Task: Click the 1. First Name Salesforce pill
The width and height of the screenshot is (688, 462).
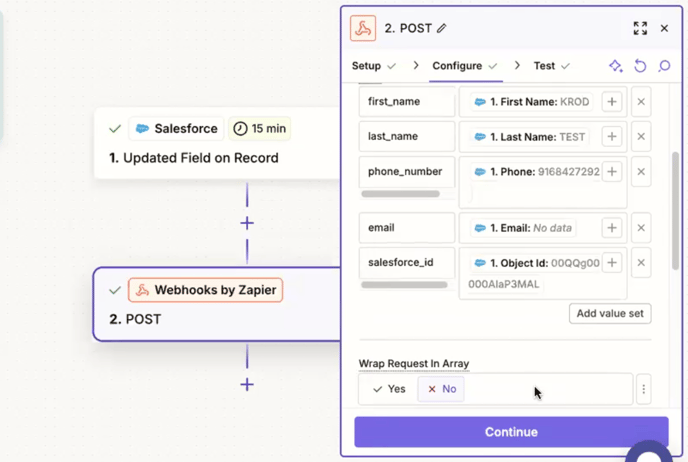Action: [531, 102]
